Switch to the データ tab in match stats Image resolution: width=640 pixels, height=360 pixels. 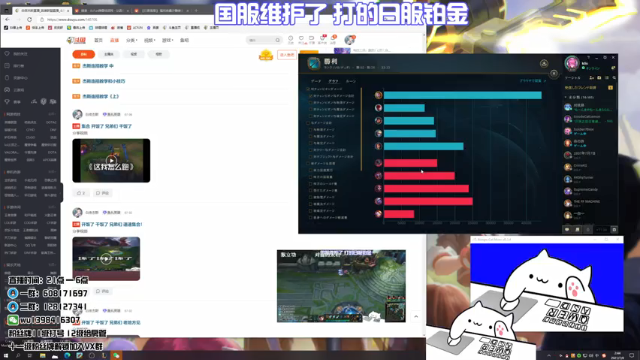pos(316,81)
